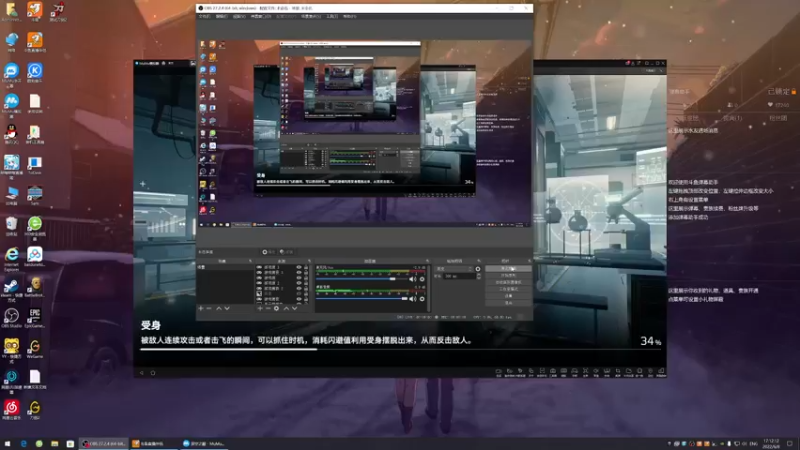800x450 pixels.
Task: Pop out the Scene Transitions dock header icon
Action: coord(479,261)
